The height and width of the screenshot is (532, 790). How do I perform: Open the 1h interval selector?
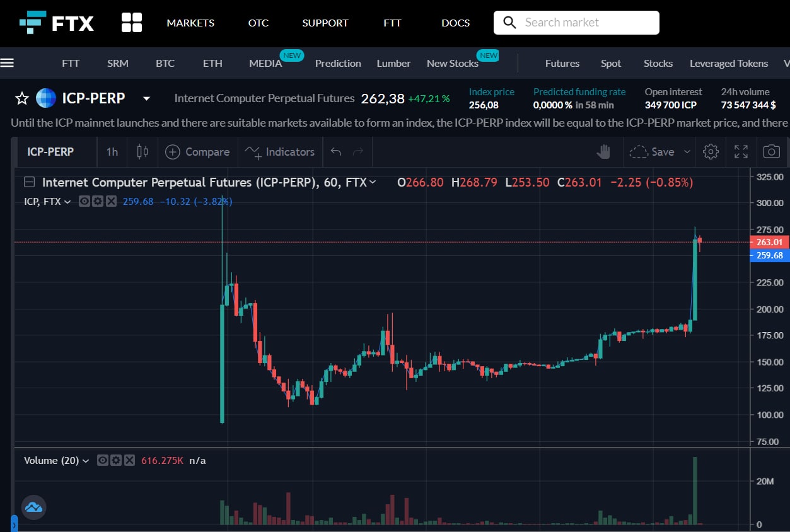112,152
